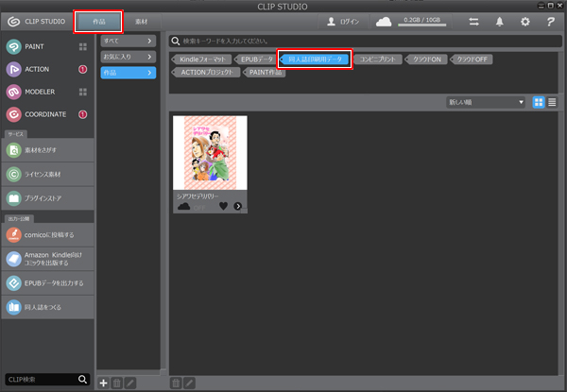Open the cloud icon in the top bar
The height and width of the screenshot is (392, 567).
(384, 22)
